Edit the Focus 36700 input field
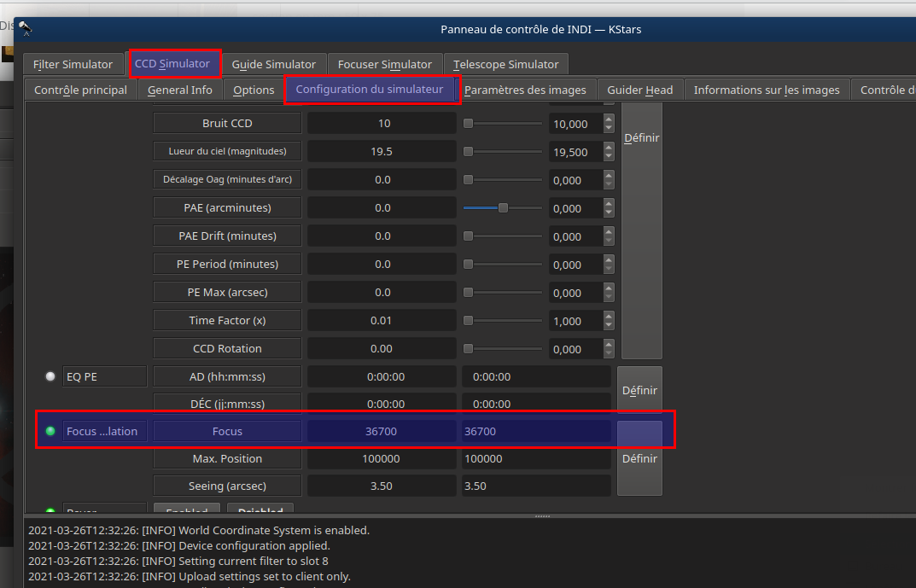Screen dimensions: 916x588 (x=536, y=431)
